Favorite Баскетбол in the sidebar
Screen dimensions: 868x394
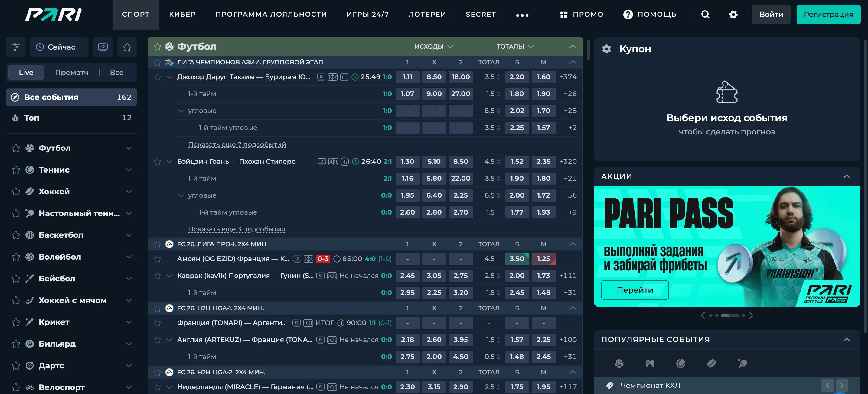point(16,235)
